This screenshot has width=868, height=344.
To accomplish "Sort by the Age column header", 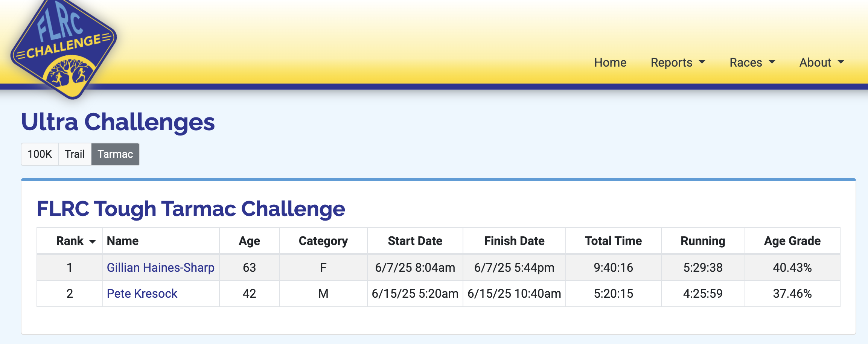I will (x=249, y=241).
